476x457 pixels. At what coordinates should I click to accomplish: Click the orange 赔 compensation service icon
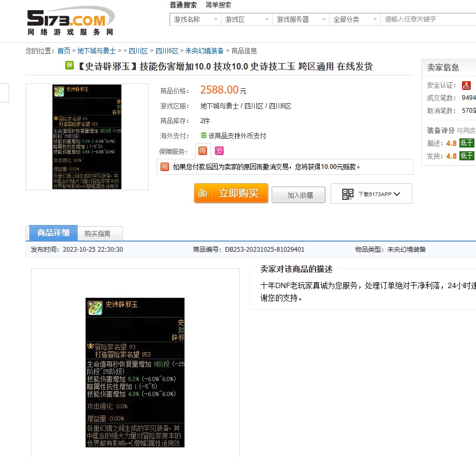[203, 151]
